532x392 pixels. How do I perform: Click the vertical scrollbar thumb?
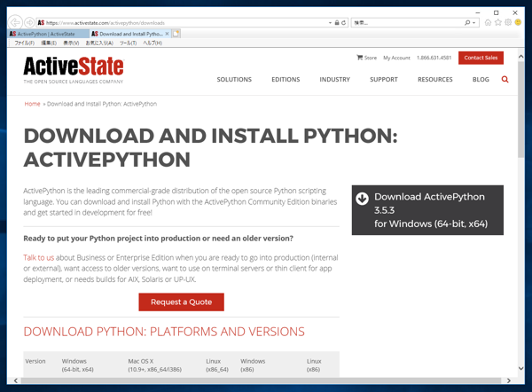click(520, 109)
